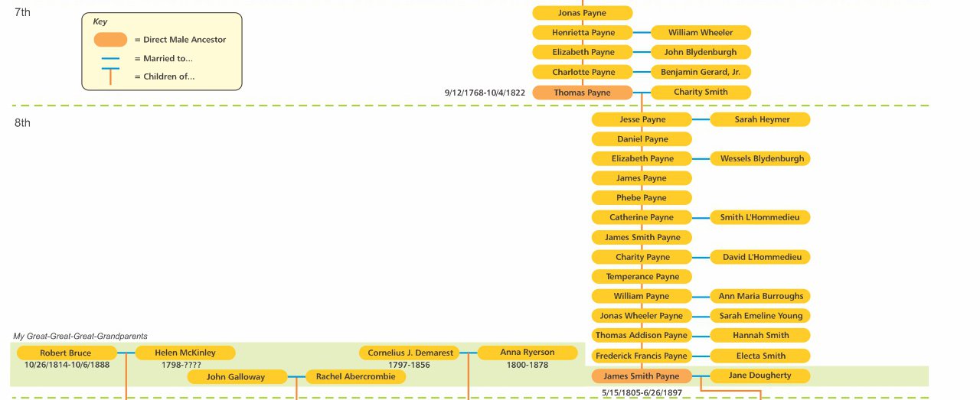The image size is (980, 400).
Task: Open the Henrietta Payne entry
Action: pyautogui.click(x=582, y=33)
